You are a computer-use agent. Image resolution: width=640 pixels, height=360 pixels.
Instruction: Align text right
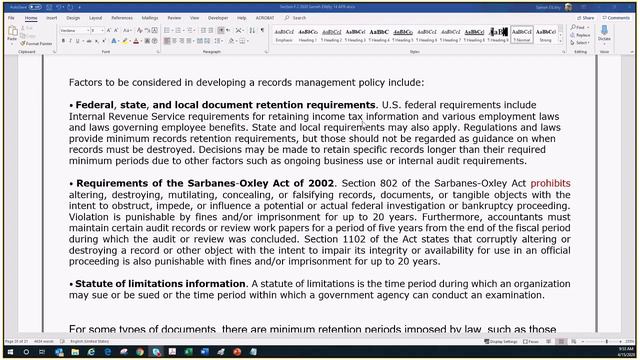click(182, 41)
